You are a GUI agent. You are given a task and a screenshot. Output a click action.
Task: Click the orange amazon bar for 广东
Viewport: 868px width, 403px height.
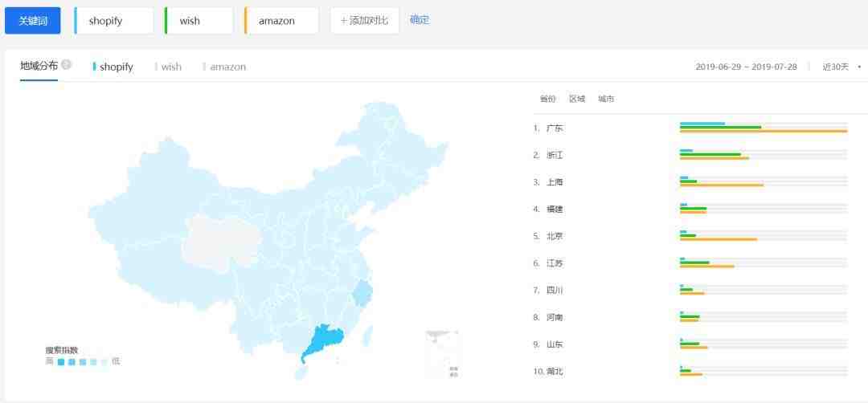click(x=764, y=132)
